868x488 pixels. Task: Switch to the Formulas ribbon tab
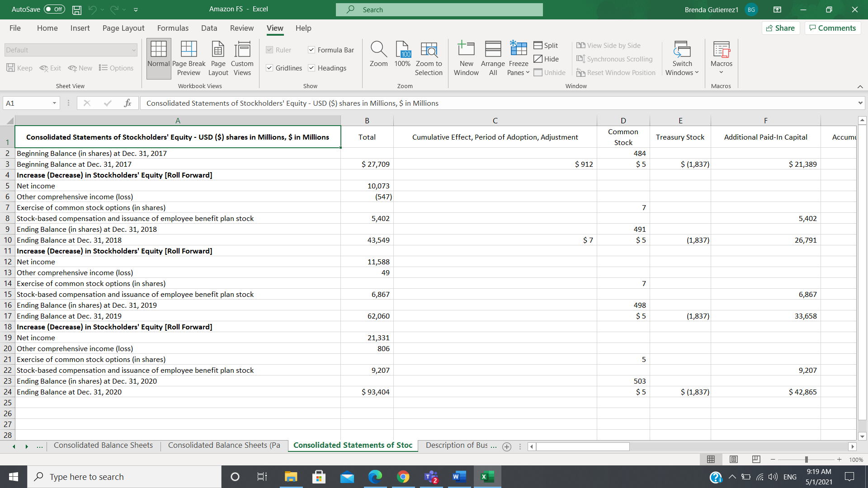pos(173,28)
